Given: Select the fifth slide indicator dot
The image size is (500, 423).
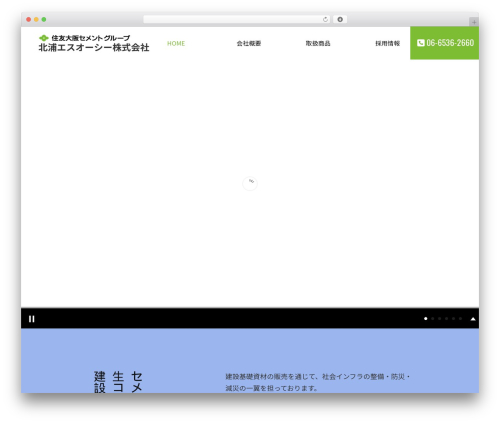Looking at the screenshot, I should tap(453, 319).
